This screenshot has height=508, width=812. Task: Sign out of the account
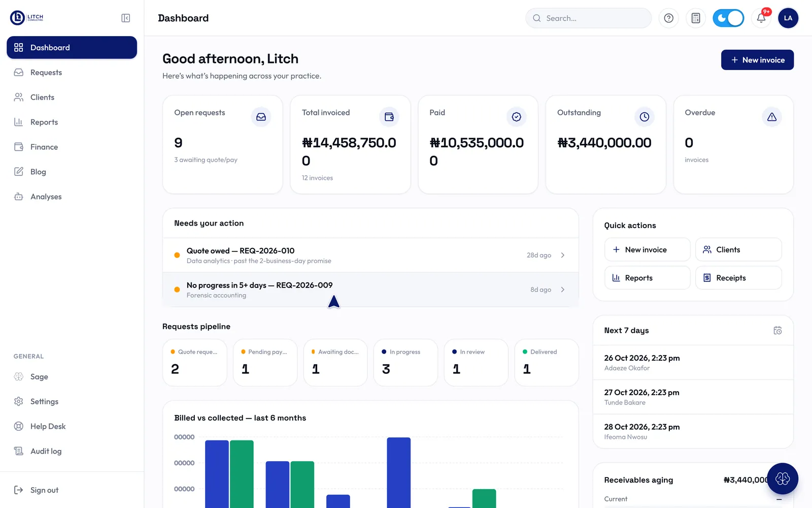(x=72, y=490)
